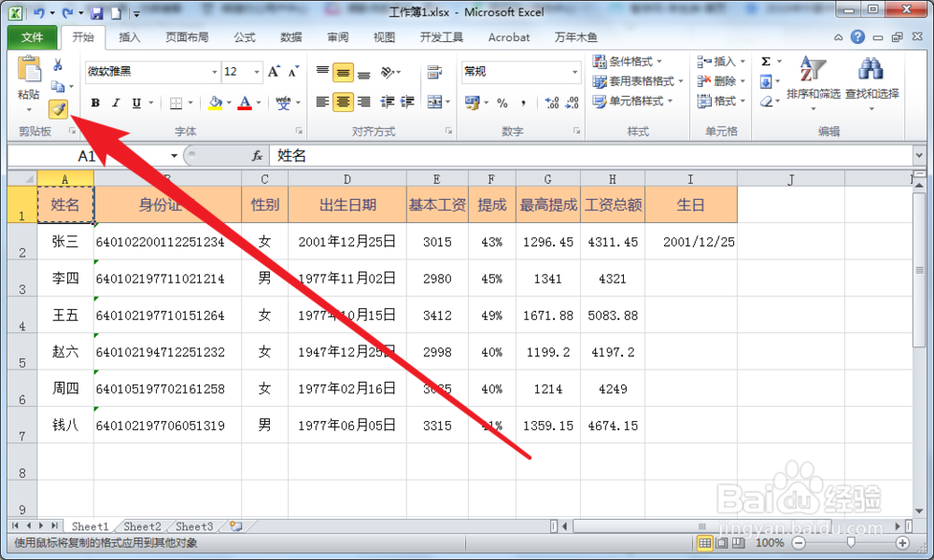Viewport: 934px width, 560px height.
Task: Switch to the 数据 ribbon tab
Action: pyautogui.click(x=290, y=37)
